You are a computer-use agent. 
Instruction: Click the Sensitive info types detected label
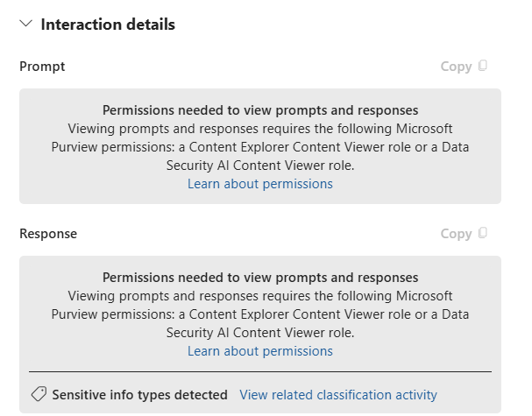(x=139, y=395)
